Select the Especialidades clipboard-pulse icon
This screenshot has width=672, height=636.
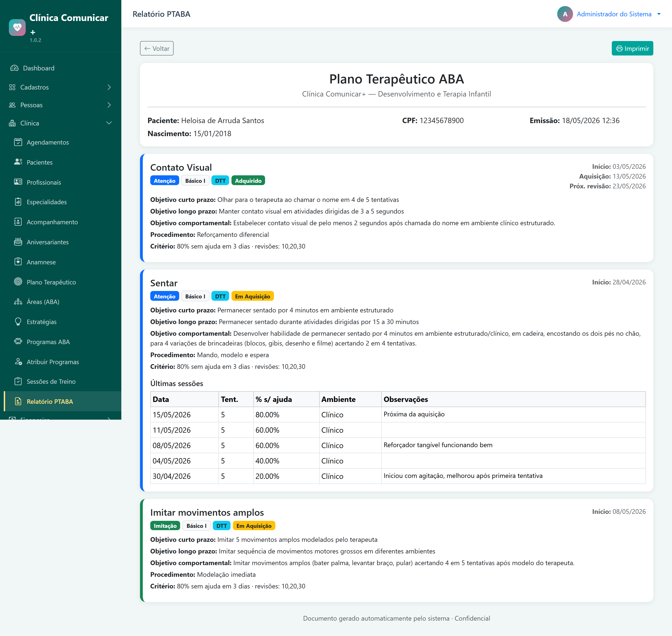pyautogui.click(x=18, y=202)
